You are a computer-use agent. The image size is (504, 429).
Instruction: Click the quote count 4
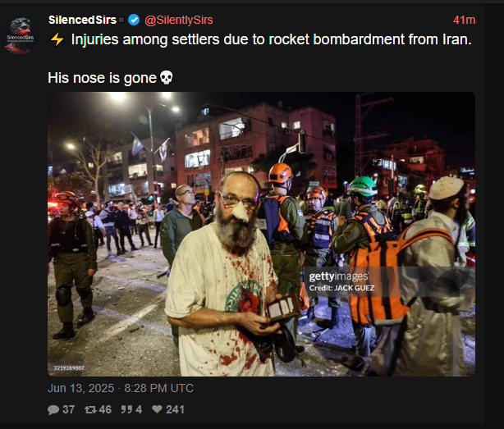click(x=139, y=409)
